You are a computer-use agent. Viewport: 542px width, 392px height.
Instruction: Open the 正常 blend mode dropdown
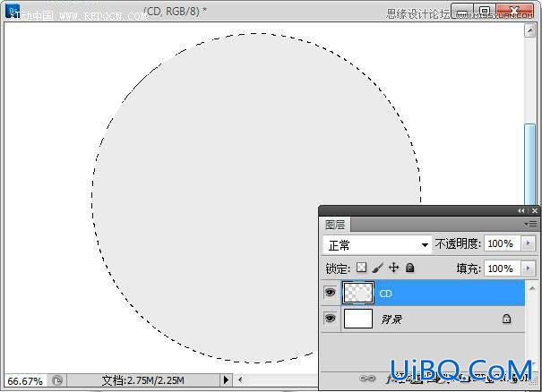[377, 245]
